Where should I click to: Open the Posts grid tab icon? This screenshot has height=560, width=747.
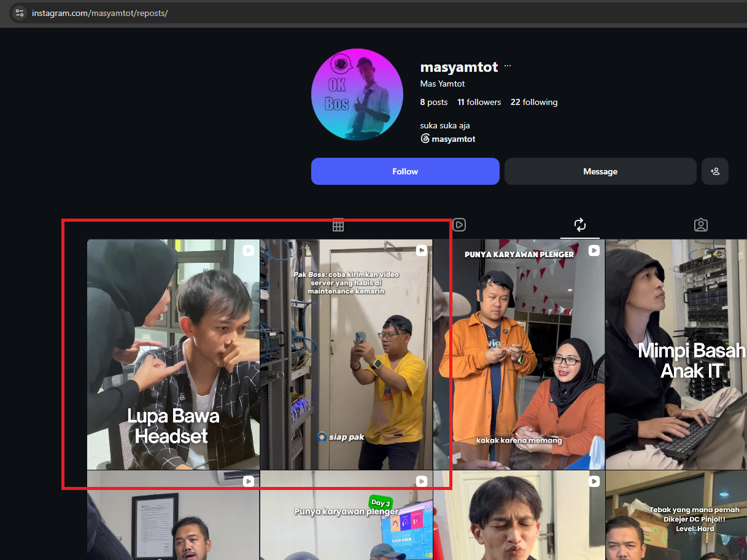tap(338, 225)
